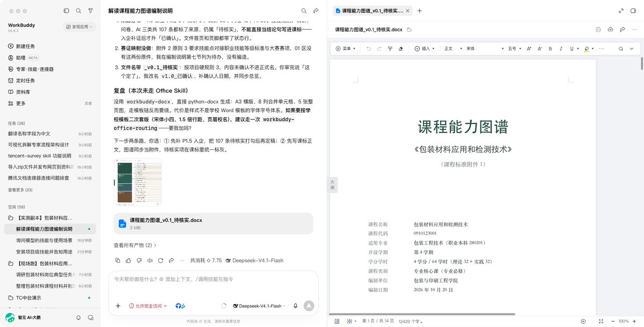Open the 插入 insert dropdown
644x327 pixels.
point(426,48)
